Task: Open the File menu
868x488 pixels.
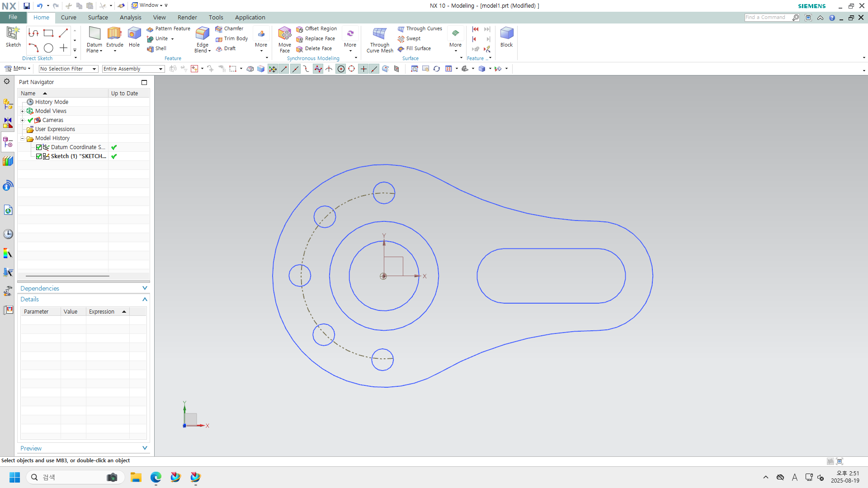Action: click(13, 17)
